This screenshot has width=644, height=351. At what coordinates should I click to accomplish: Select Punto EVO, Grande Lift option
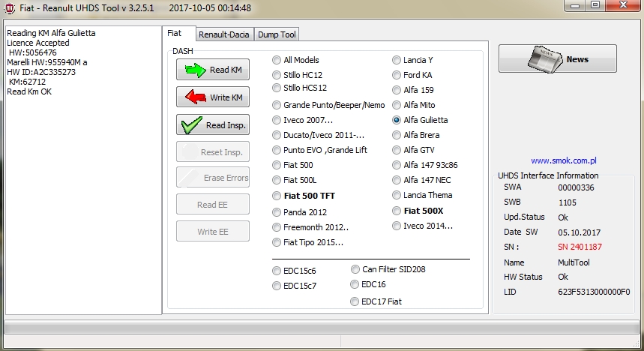[x=277, y=150]
